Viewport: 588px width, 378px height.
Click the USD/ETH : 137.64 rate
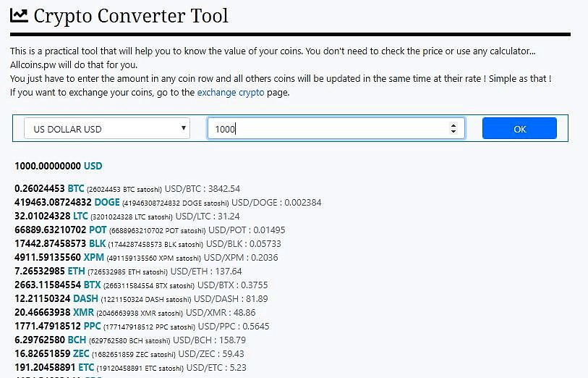(x=206, y=272)
